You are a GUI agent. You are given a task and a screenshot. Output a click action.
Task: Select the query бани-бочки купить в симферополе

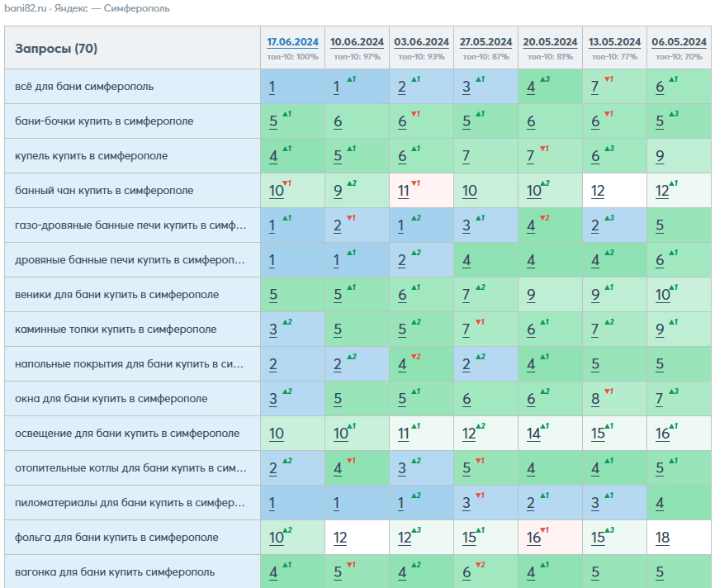(x=104, y=121)
